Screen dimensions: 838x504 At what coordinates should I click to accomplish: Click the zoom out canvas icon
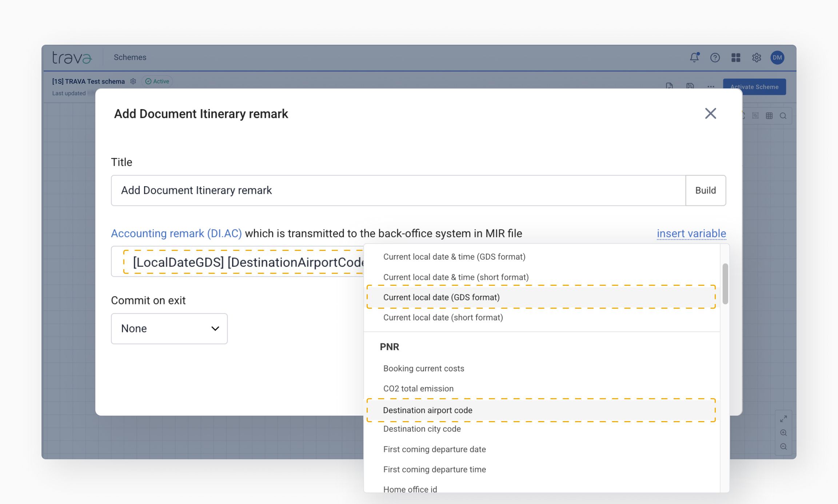783,447
